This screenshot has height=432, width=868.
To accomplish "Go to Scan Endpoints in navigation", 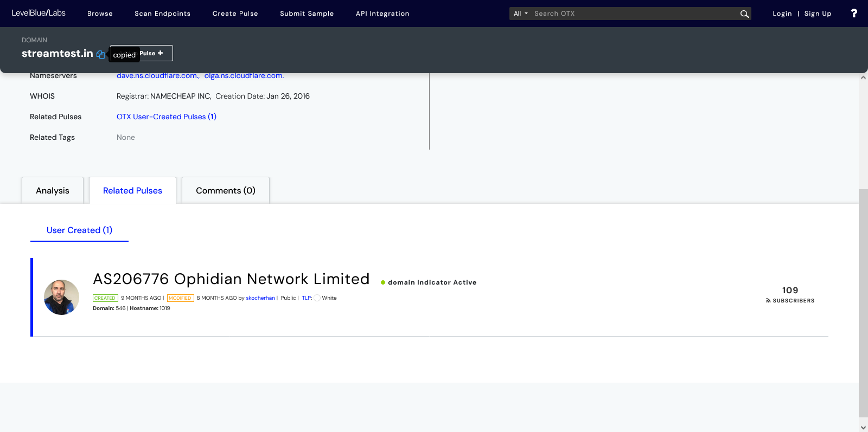I will [162, 14].
